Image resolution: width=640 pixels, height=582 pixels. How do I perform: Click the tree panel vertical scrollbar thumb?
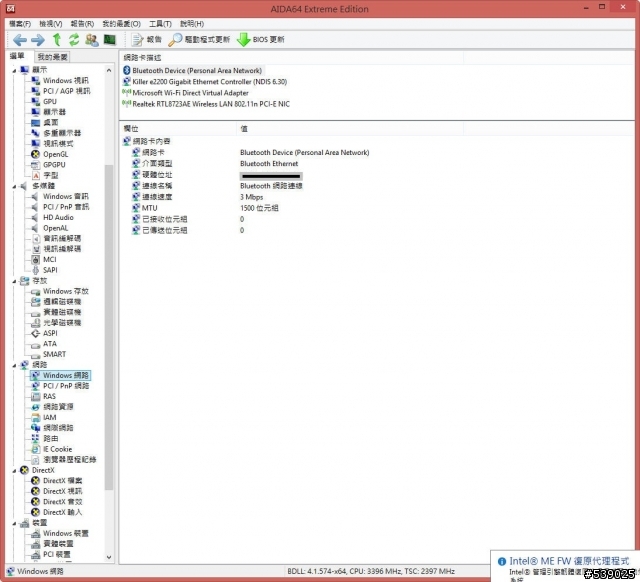click(x=109, y=327)
